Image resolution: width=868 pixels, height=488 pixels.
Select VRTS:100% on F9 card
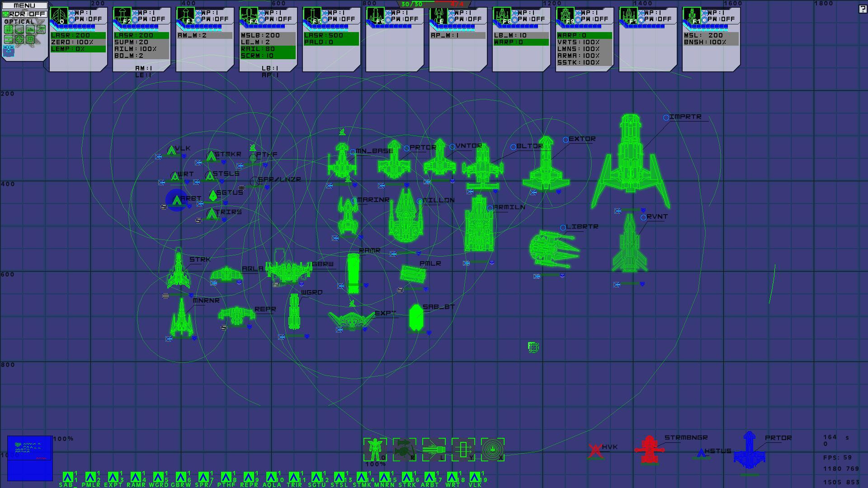tap(585, 42)
